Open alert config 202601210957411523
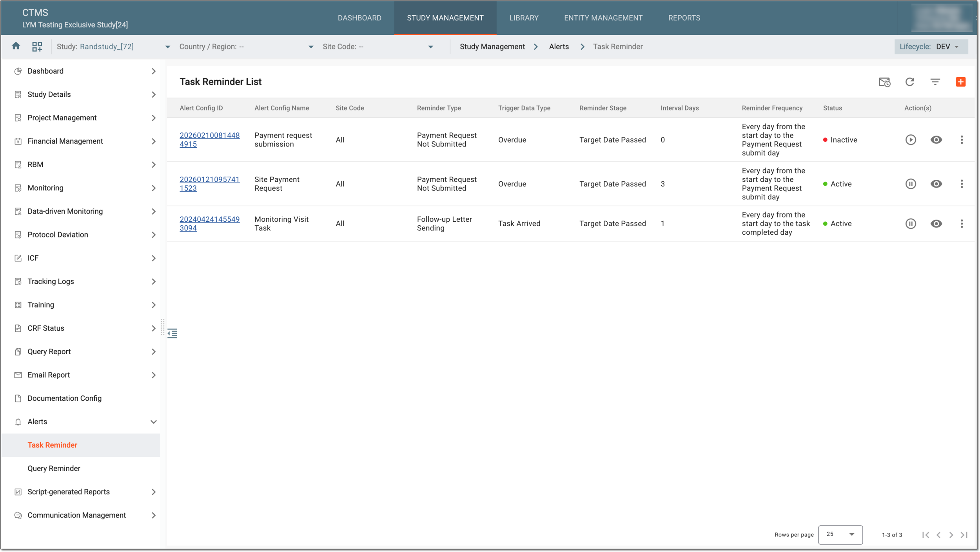 209,184
